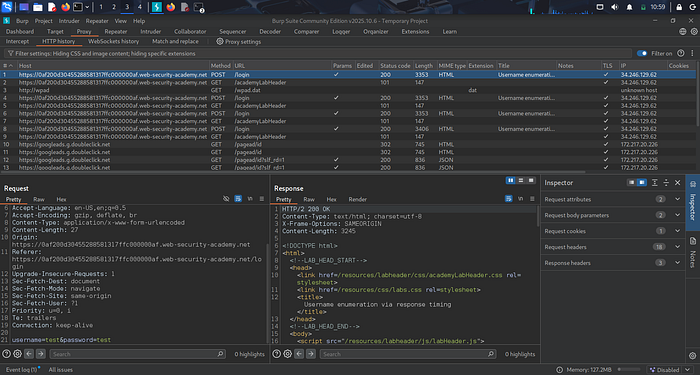Open the Kali applications menu icon
The image size is (700, 375).
point(7,7)
